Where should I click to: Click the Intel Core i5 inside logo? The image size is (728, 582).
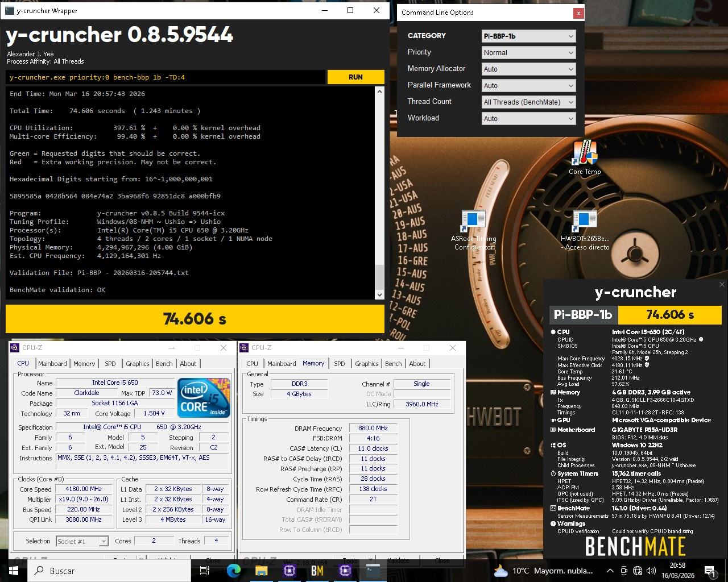[x=204, y=398]
